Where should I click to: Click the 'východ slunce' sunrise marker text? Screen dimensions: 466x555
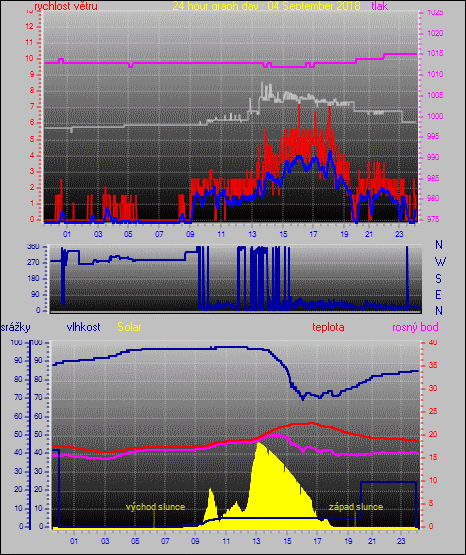[155, 507]
